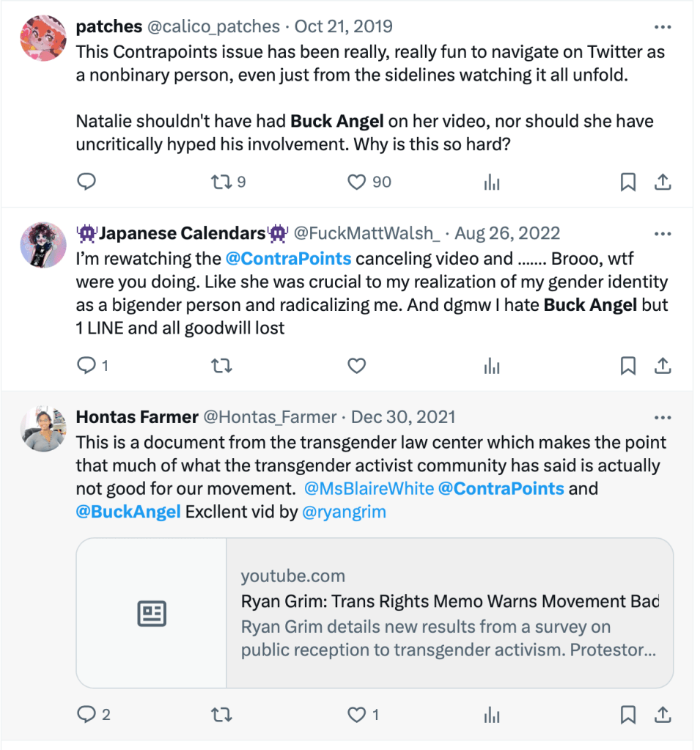Image resolution: width=700 pixels, height=750 pixels.
Task: Share the patches tweet
Action: click(663, 183)
